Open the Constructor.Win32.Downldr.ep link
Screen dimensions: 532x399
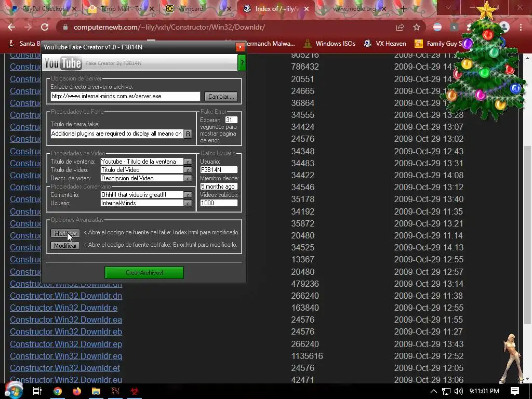[x=66, y=344]
